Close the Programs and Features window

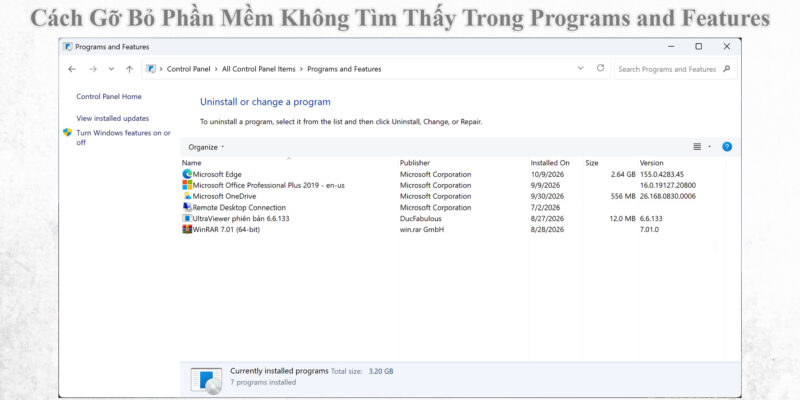[x=727, y=46]
